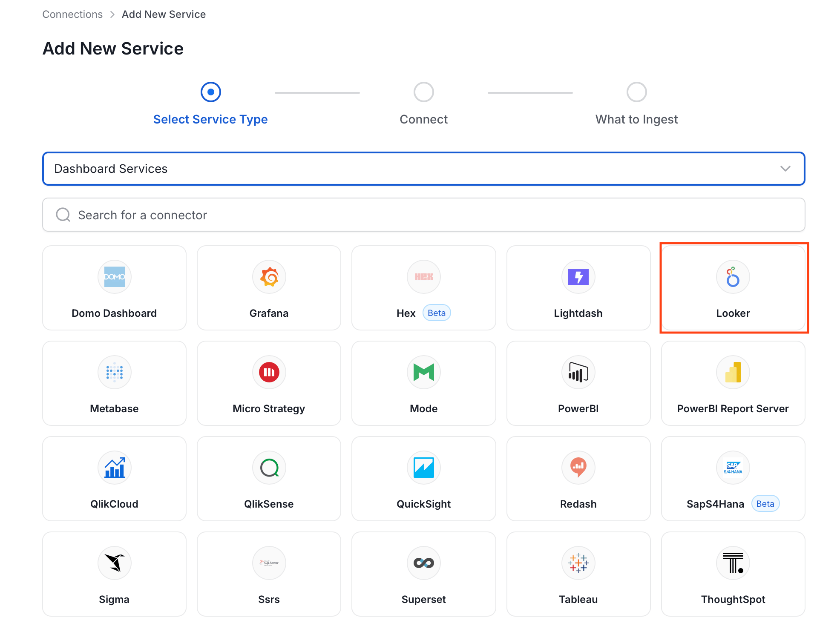Go to Connections breadcrumb link
Image resolution: width=840 pixels, height=626 pixels.
click(72, 14)
